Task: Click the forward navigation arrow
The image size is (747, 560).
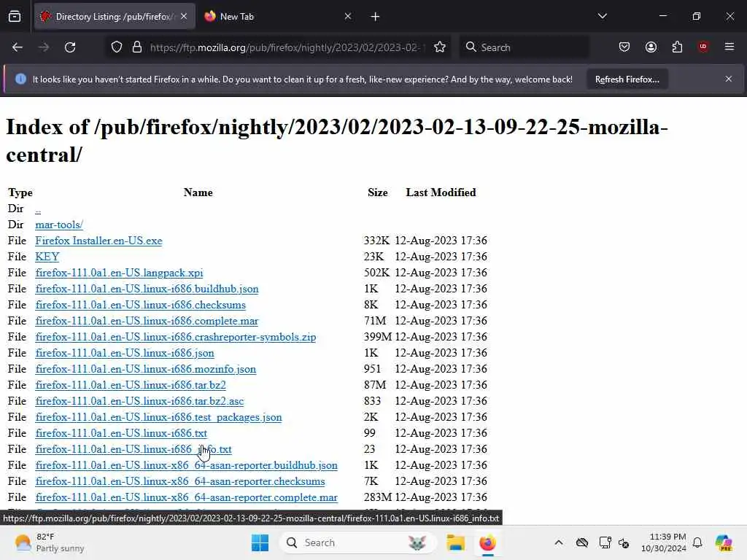Action: pos(44,47)
